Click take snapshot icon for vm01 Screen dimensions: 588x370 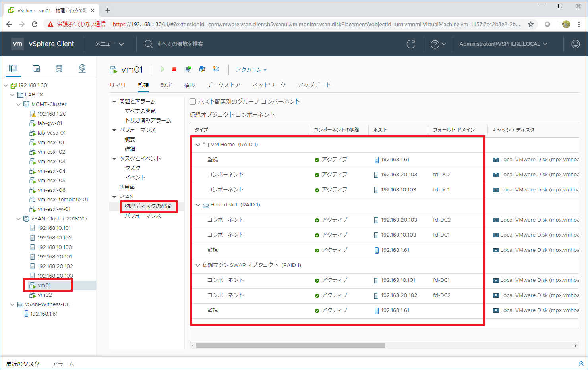click(x=216, y=69)
